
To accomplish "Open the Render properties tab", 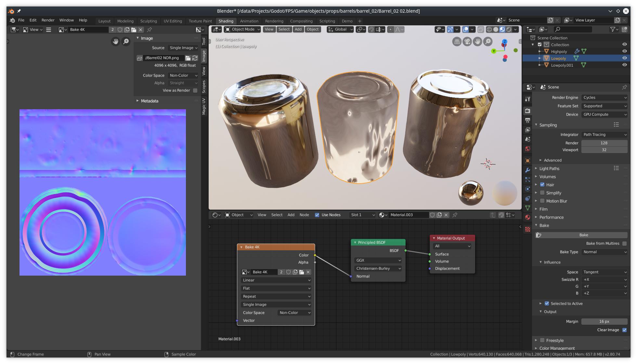I will [x=527, y=111].
